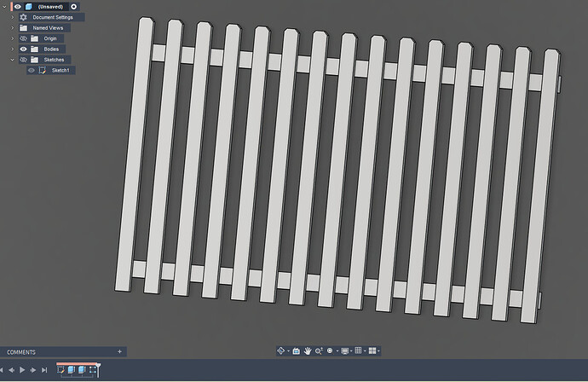Activate the radio button next to (Unsaved)
588x382 pixels.
pyautogui.click(x=73, y=7)
